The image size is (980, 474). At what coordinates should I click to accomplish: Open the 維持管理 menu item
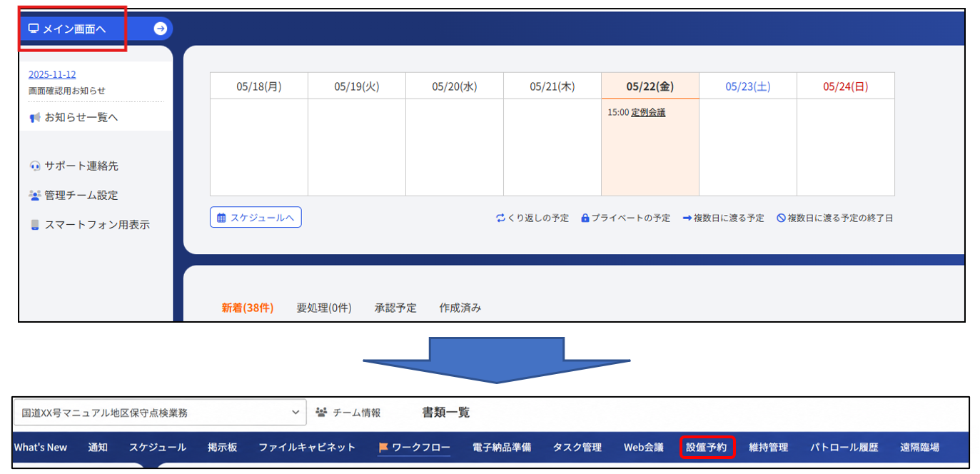coord(769,448)
